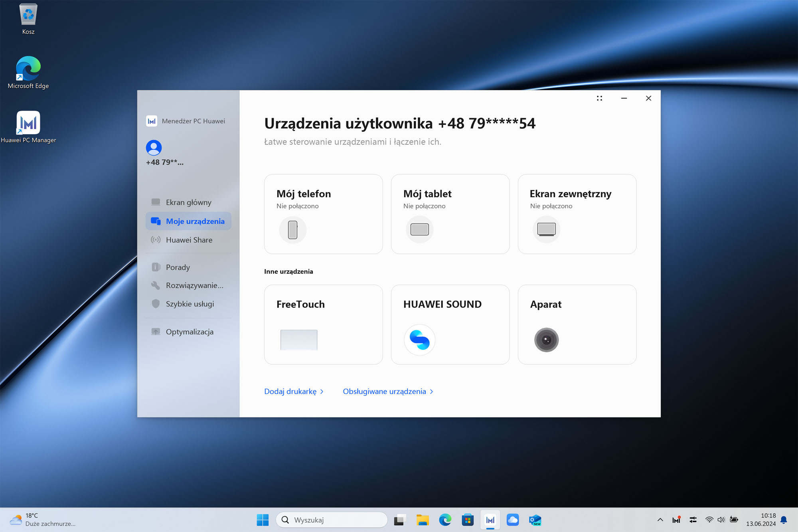Click the Obsługiwane urządzenia link
This screenshot has height=532, width=798.
click(388, 392)
